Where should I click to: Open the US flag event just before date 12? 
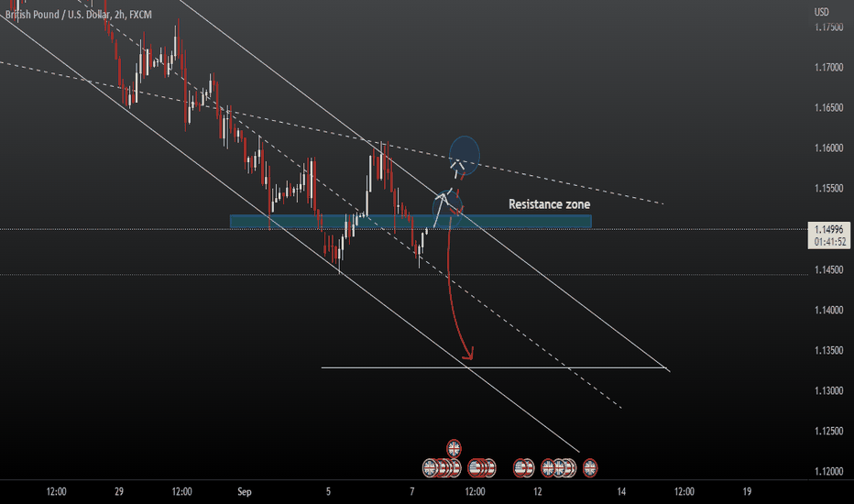pos(520,468)
